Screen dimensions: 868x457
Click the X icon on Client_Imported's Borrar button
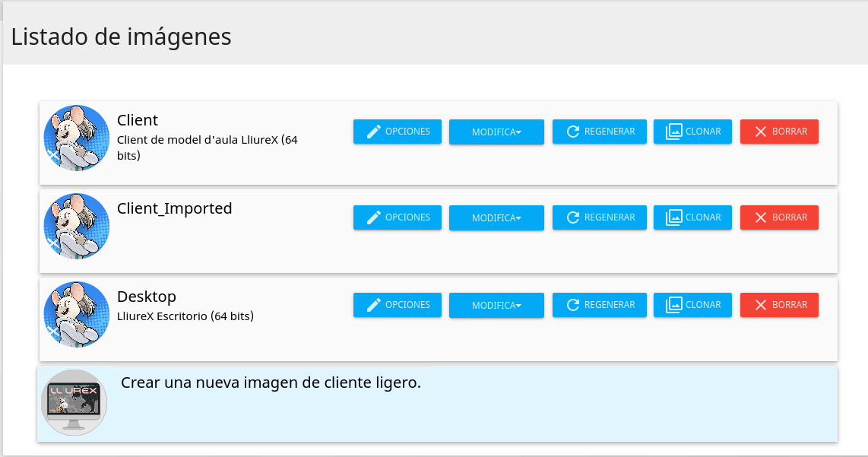761,217
